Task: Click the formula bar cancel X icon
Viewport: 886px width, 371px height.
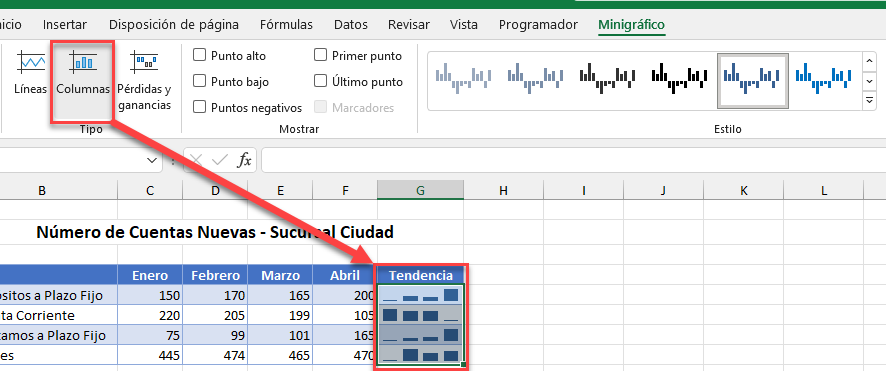Action: (196, 161)
